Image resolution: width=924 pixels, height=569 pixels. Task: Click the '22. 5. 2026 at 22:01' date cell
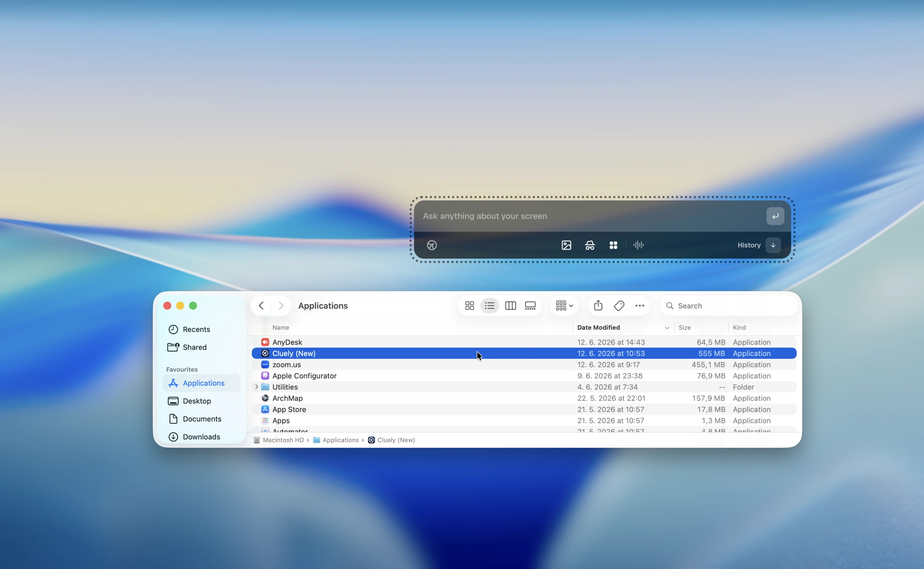coord(611,398)
